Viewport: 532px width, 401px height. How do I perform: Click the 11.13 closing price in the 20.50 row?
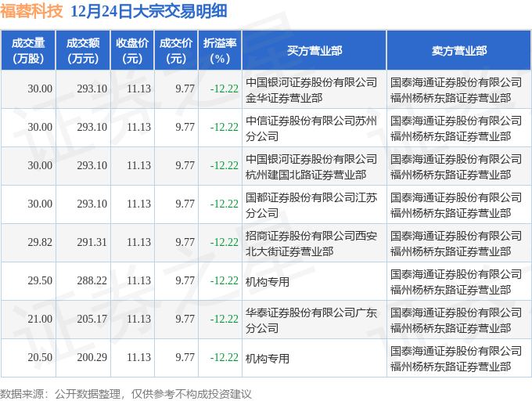(138, 358)
